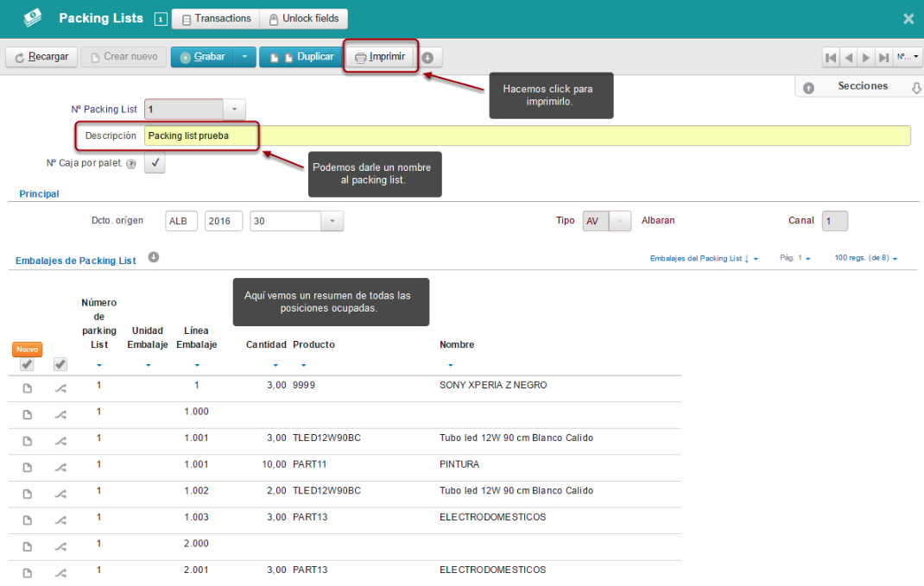Image resolution: width=924 pixels, height=586 pixels.
Task: Toggle the Nº Caja por palet checkbox
Action: click(155, 163)
